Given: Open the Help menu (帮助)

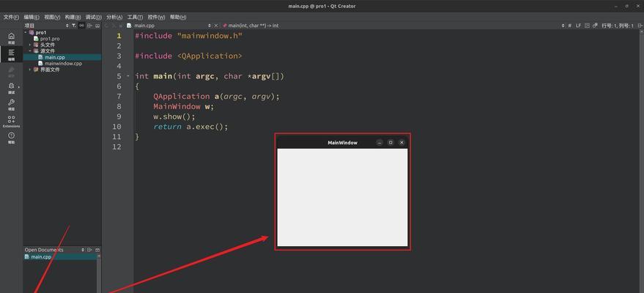Looking at the screenshot, I should click(x=178, y=18).
